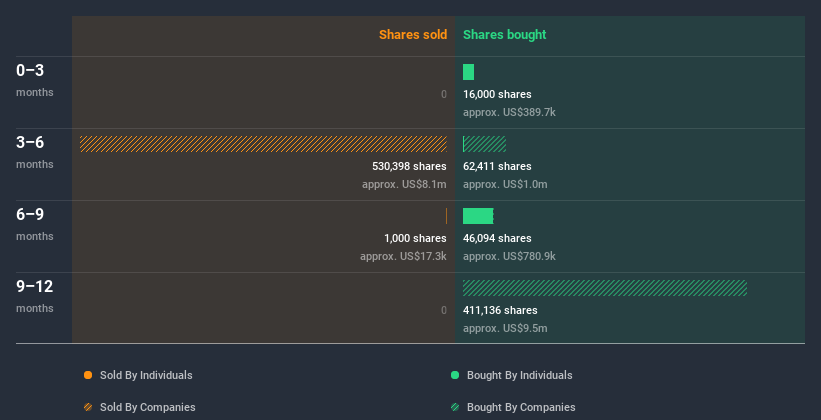The width and height of the screenshot is (821, 420).
Task: Click the 3–6 months row label
Action: [x=35, y=152]
